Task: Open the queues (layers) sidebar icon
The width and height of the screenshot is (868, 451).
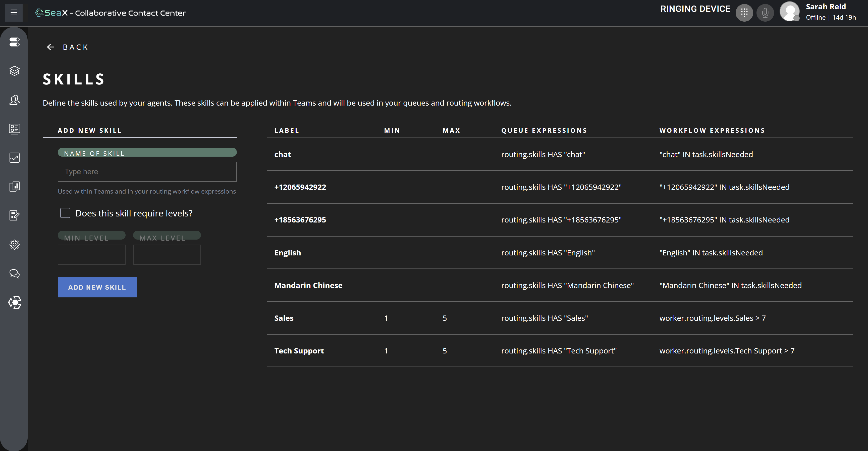Action: point(14,71)
